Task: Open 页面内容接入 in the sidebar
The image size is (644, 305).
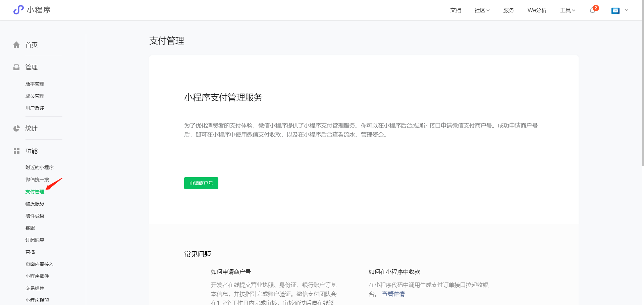Action: [40, 264]
